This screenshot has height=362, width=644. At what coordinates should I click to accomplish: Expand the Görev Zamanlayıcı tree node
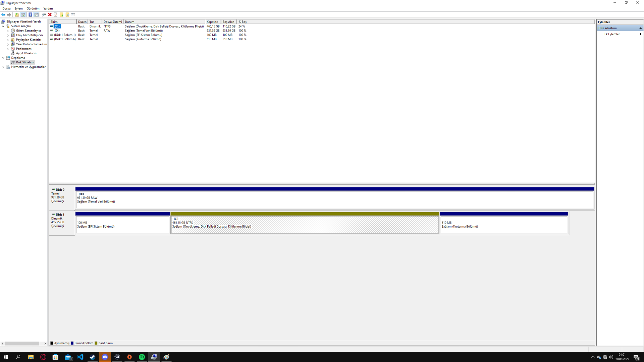tap(8, 31)
